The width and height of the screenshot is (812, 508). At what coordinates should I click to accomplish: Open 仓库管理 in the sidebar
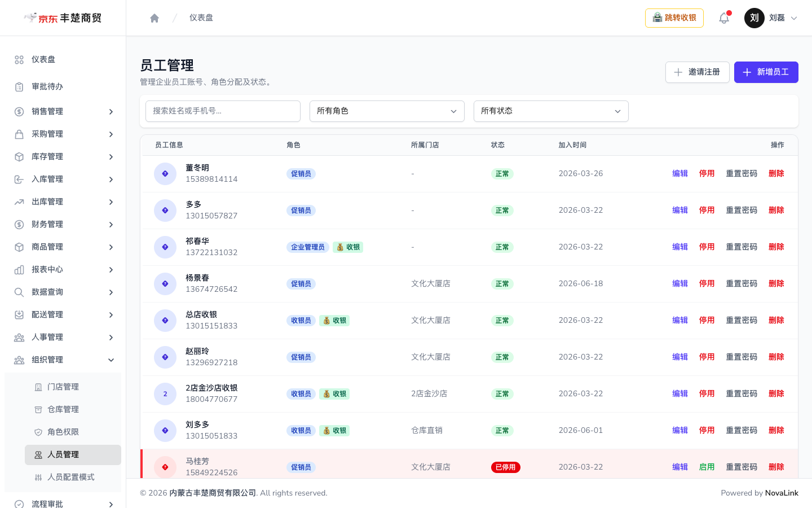coord(73,410)
